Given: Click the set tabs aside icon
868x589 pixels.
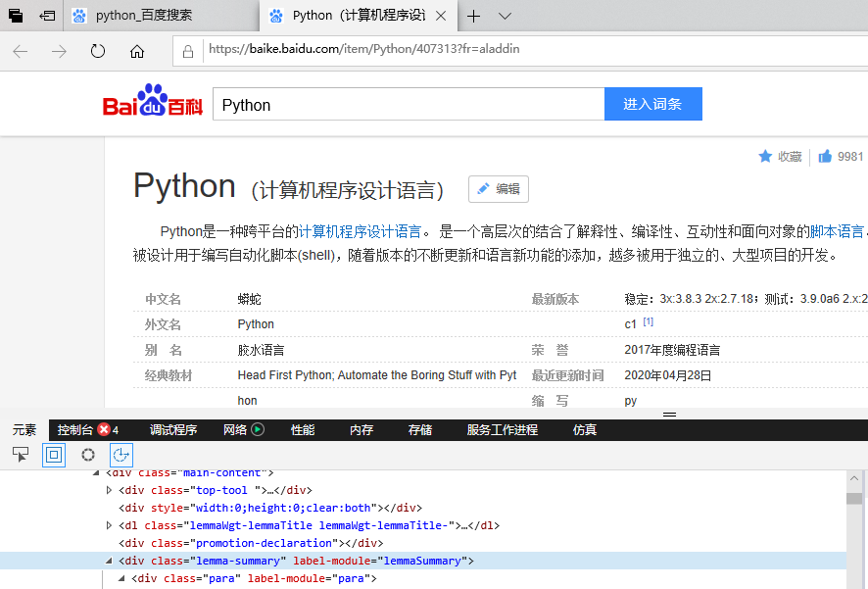Looking at the screenshot, I should [47, 16].
